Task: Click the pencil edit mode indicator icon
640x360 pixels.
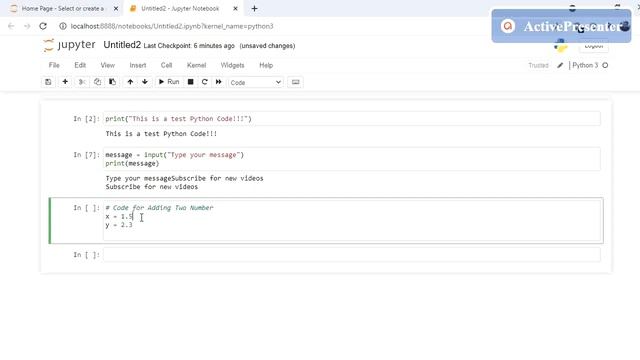Action: tap(560, 65)
